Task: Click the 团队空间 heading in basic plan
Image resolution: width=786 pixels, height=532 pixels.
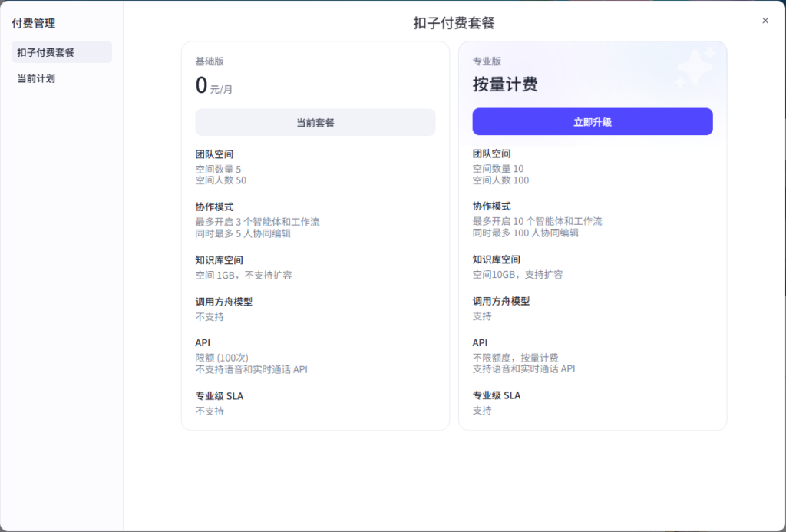Action: tap(214, 154)
